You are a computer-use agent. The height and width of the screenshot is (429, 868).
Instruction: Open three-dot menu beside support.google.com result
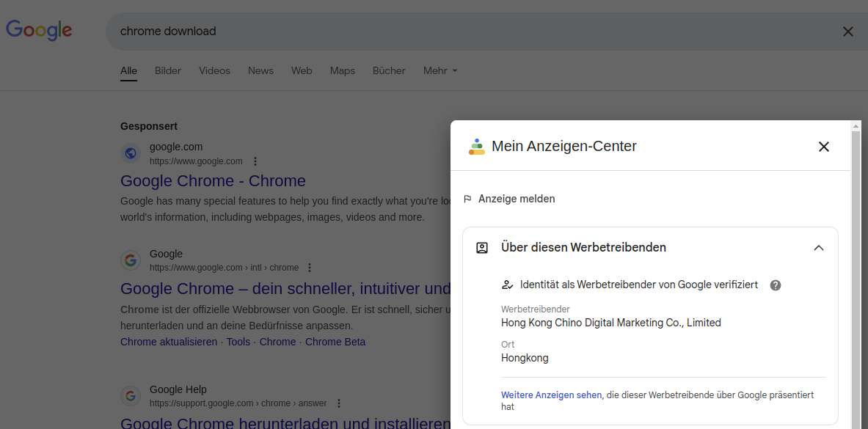[x=339, y=403]
